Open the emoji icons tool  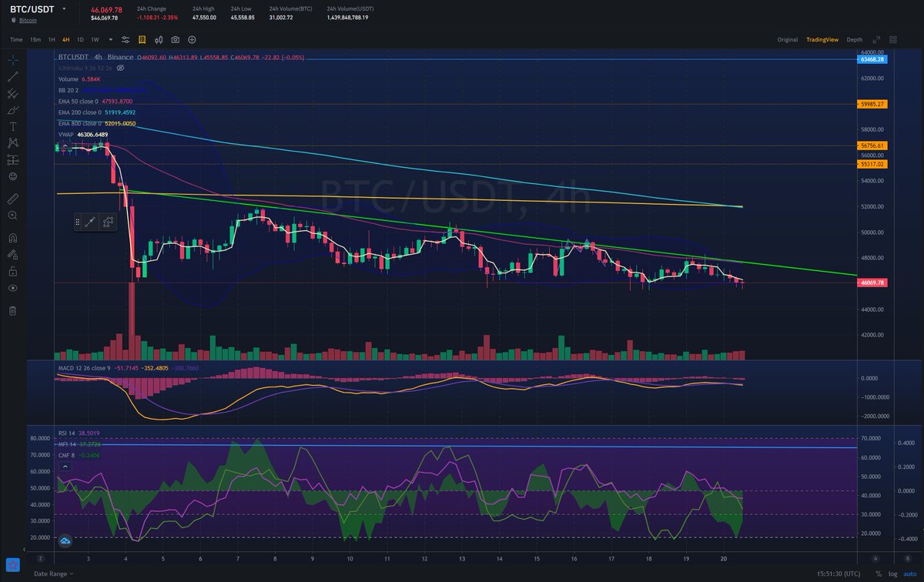click(12, 176)
